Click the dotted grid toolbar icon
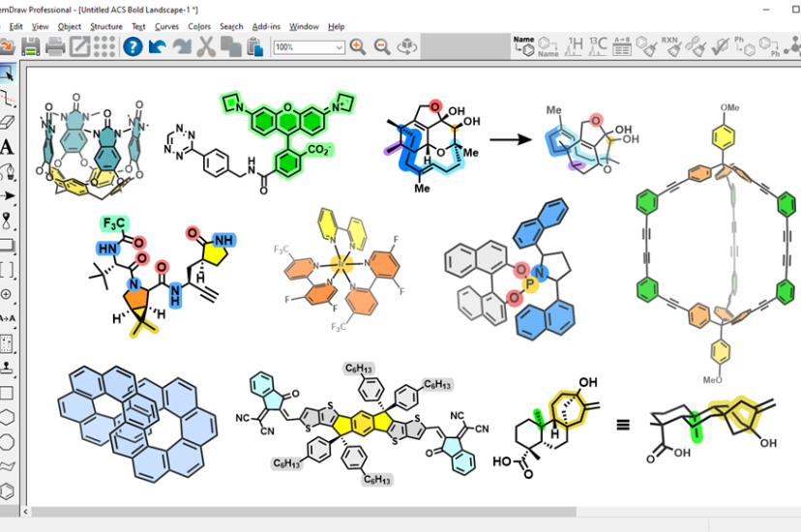The image size is (801, 532). click(x=104, y=47)
